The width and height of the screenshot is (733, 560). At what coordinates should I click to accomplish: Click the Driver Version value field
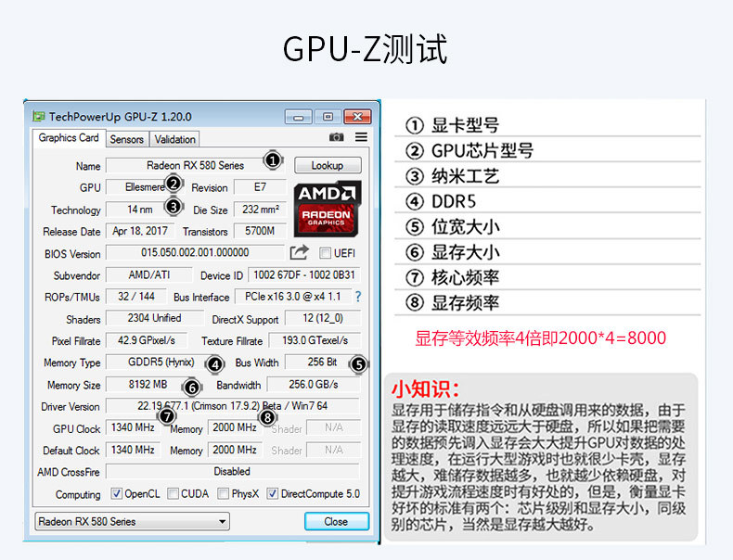[233, 406]
